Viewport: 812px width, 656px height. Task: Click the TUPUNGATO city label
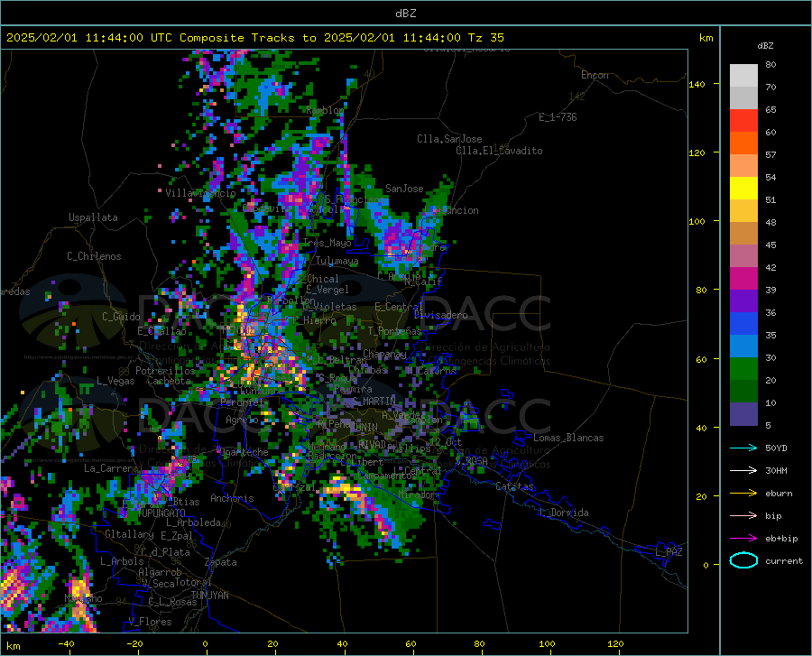(161, 513)
